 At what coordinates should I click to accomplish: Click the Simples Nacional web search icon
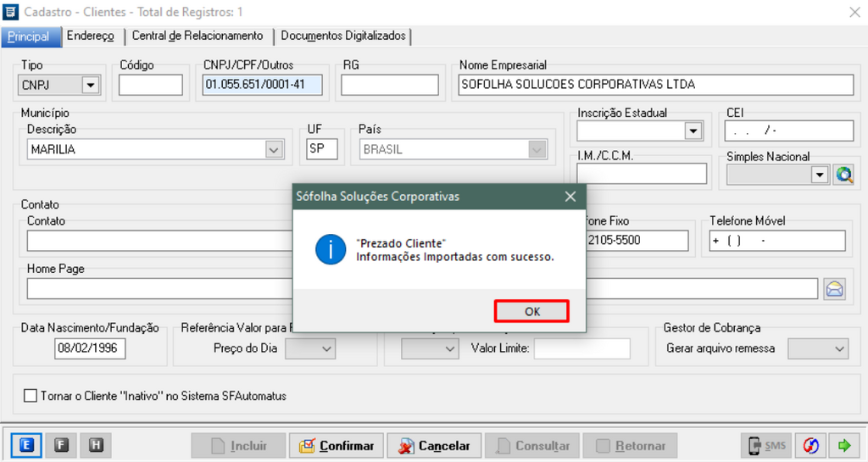[x=843, y=175]
